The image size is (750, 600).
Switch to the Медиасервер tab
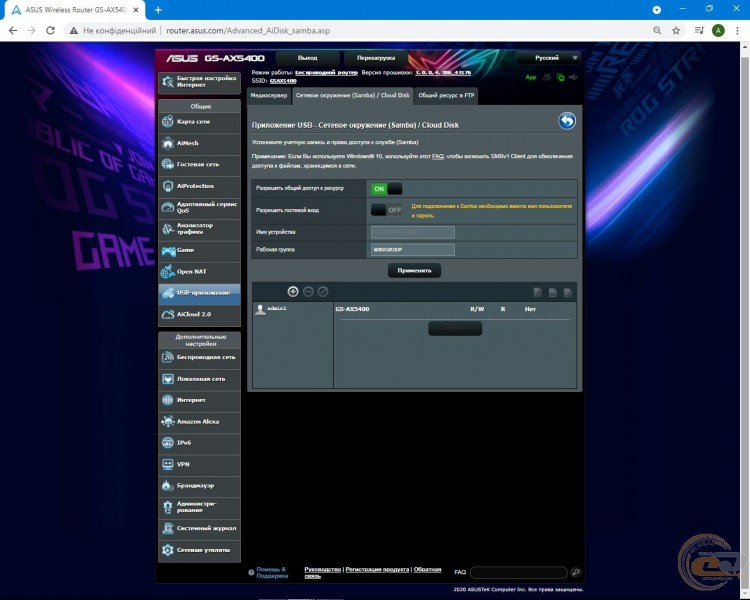coord(269,96)
